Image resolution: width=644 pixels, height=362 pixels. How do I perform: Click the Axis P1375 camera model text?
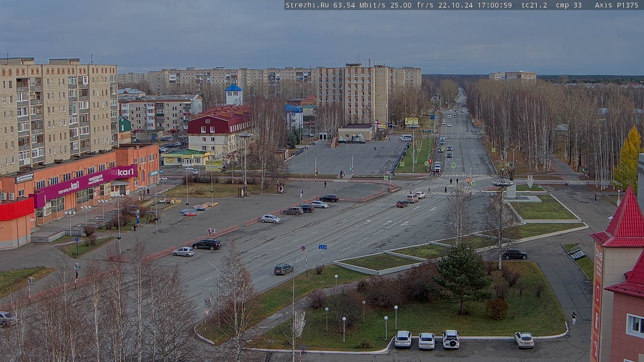617,5
